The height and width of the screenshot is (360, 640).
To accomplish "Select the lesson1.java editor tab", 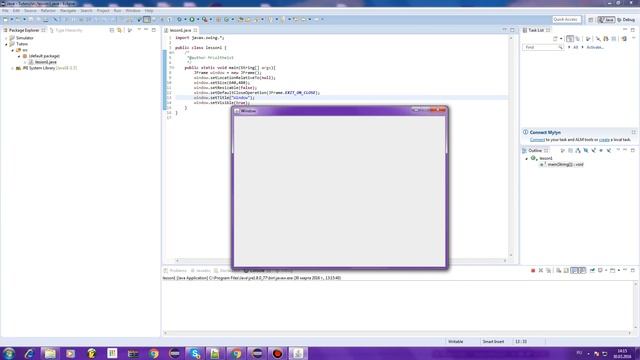I will pyautogui.click(x=180, y=30).
